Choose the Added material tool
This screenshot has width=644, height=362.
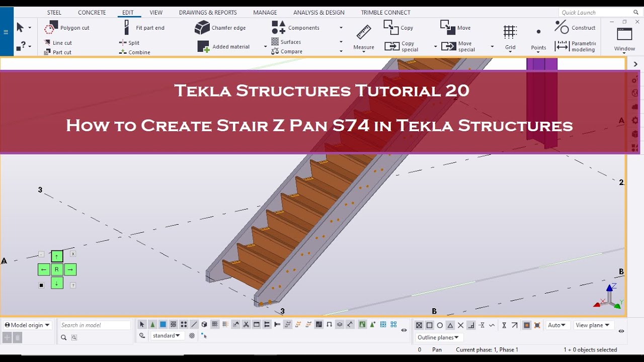point(224,47)
